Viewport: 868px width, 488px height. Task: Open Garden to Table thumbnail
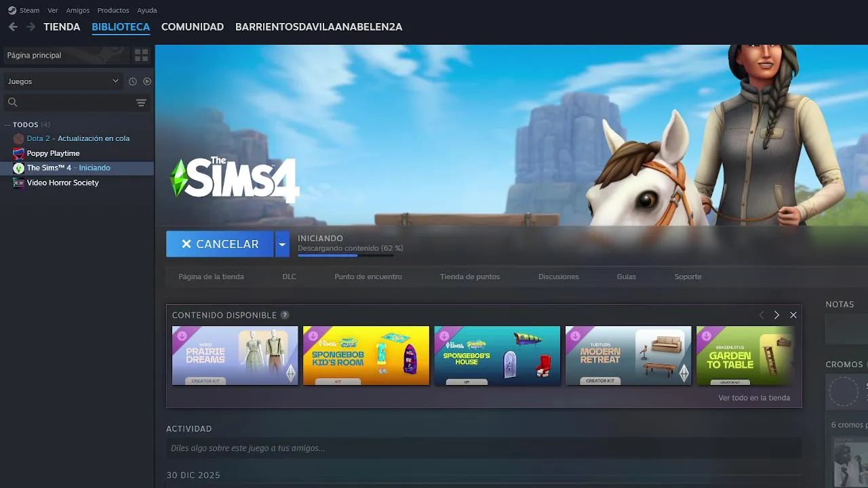pyautogui.click(x=745, y=356)
